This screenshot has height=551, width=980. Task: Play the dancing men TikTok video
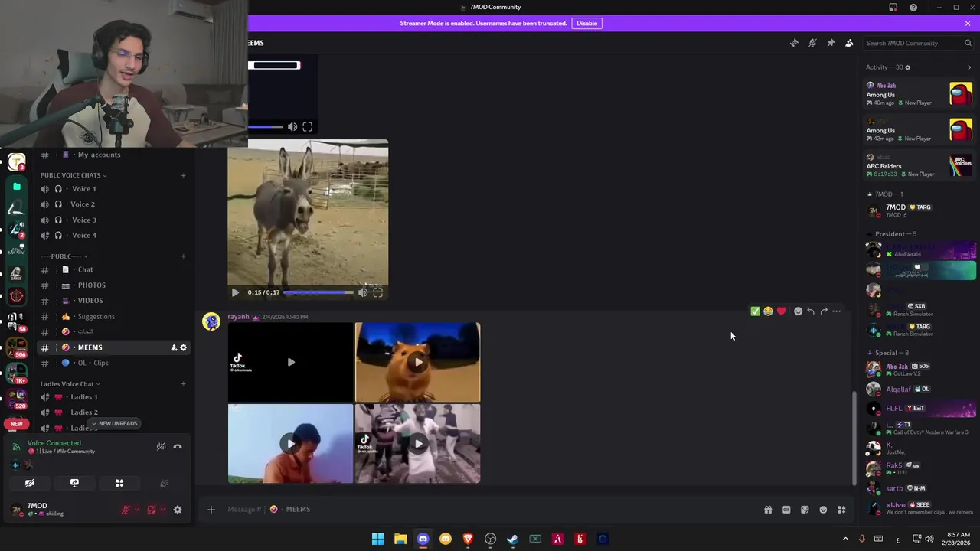(x=417, y=443)
